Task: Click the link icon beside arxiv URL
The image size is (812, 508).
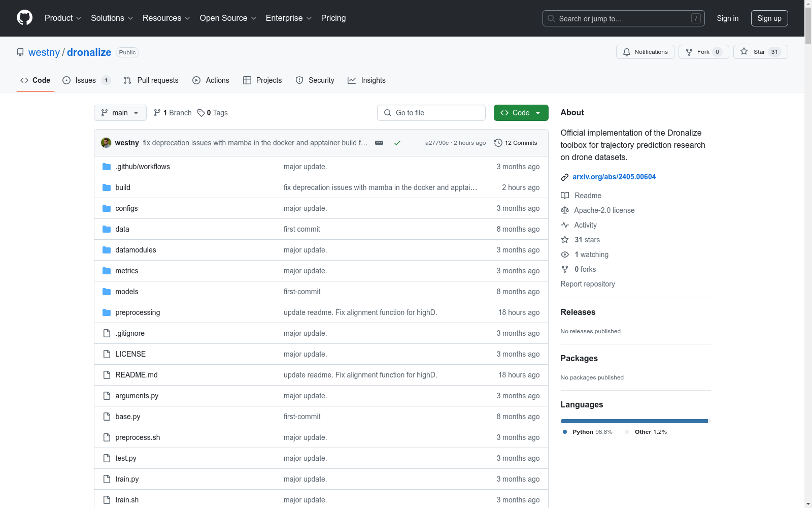Action: click(x=565, y=177)
